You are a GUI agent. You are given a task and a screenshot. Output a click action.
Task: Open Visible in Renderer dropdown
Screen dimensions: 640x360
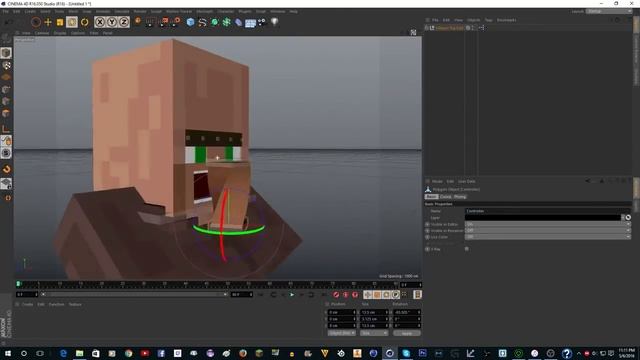coord(547,230)
